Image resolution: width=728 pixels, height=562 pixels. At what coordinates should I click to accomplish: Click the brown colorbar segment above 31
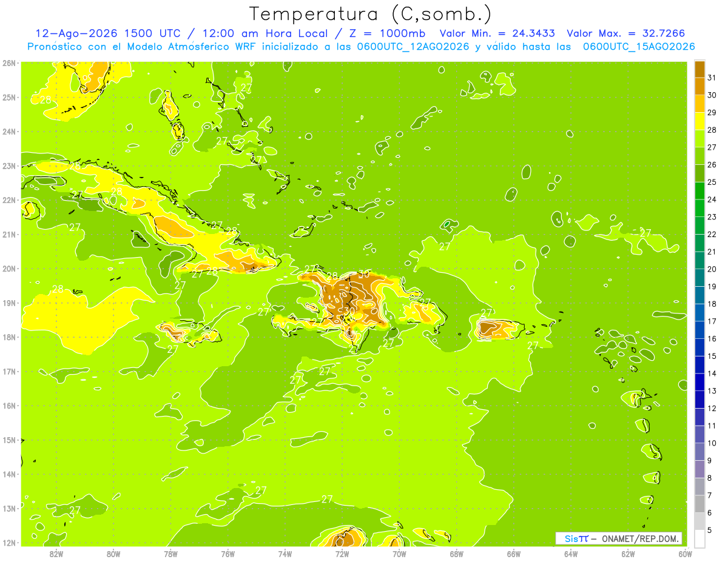699,70
